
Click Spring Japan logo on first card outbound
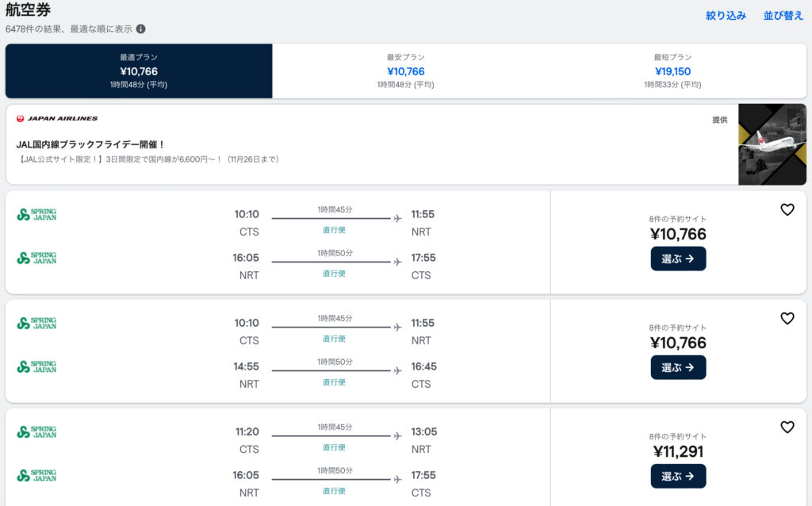click(x=36, y=214)
